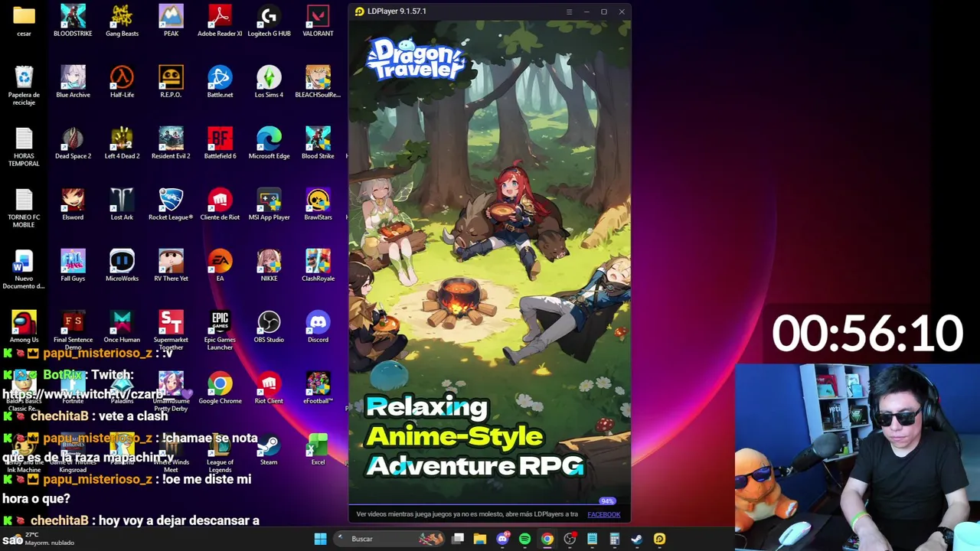Select the MicroWorks desktop icon
The width and height of the screenshot is (980, 551).
point(122,266)
